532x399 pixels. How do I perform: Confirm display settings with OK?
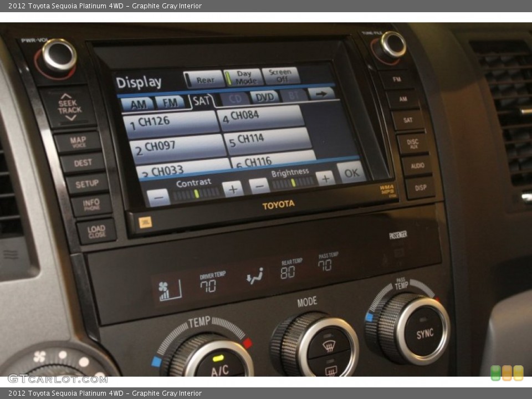pos(351,172)
